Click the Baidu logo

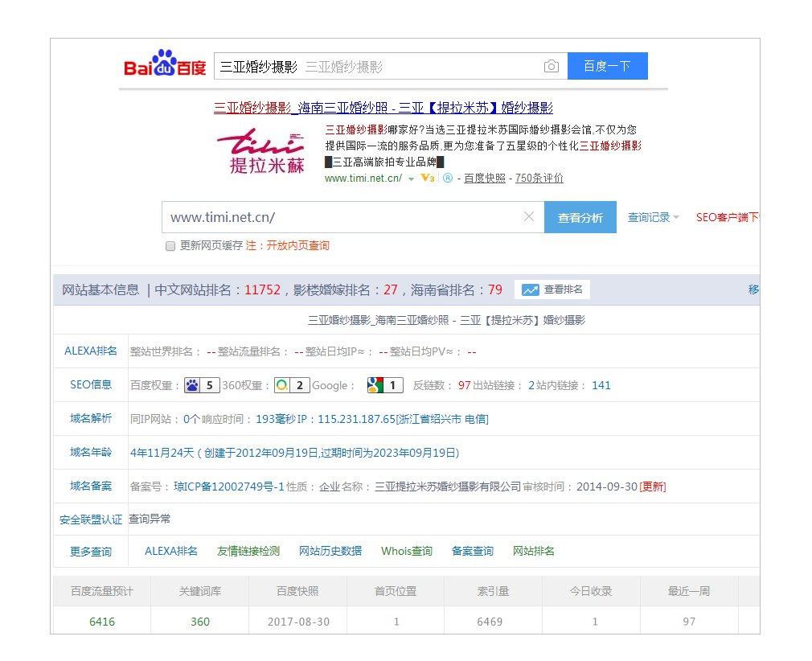165,64
